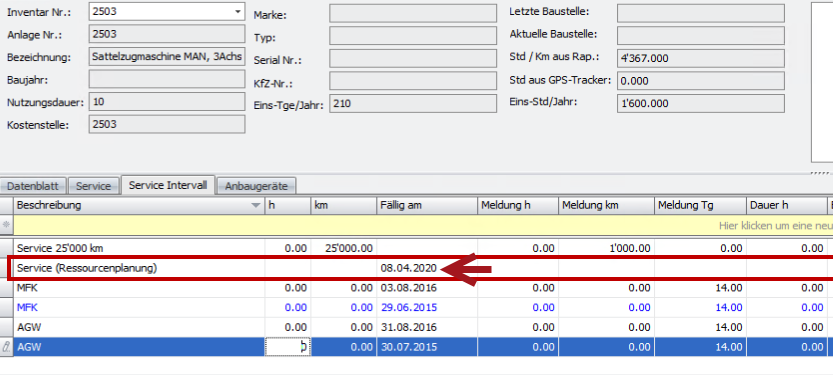The image size is (833, 375).
Task: Select the Service Intervall tab
Action: point(168,185)
